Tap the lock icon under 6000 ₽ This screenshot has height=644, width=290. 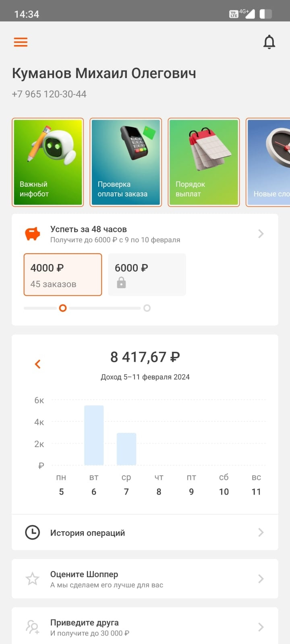coord(121,283)
